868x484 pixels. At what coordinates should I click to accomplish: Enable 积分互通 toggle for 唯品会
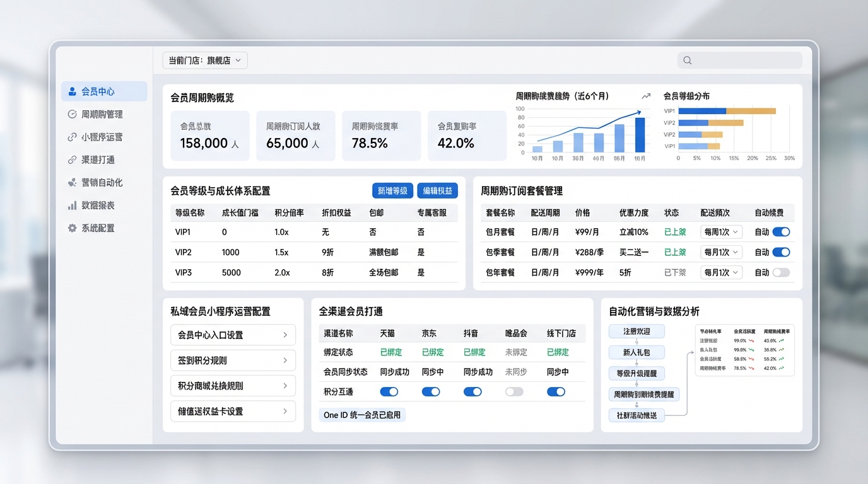click(514, 392)
